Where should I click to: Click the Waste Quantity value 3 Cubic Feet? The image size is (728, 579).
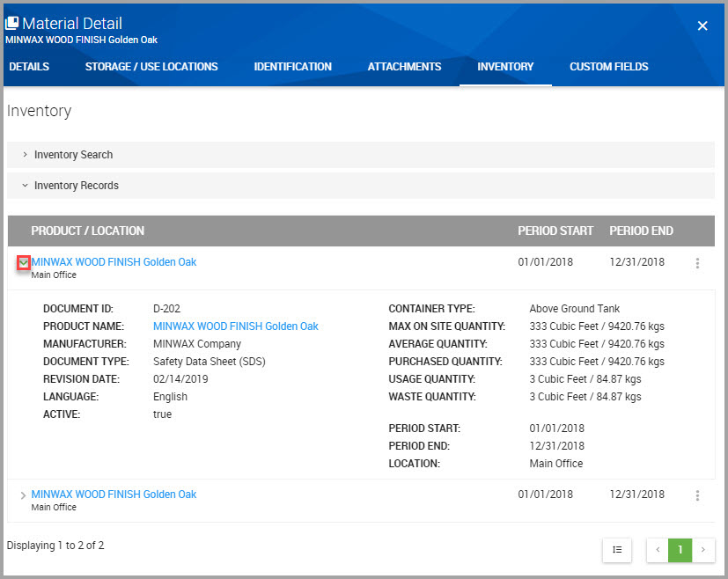pyautogui.click(x=585, y=397)
